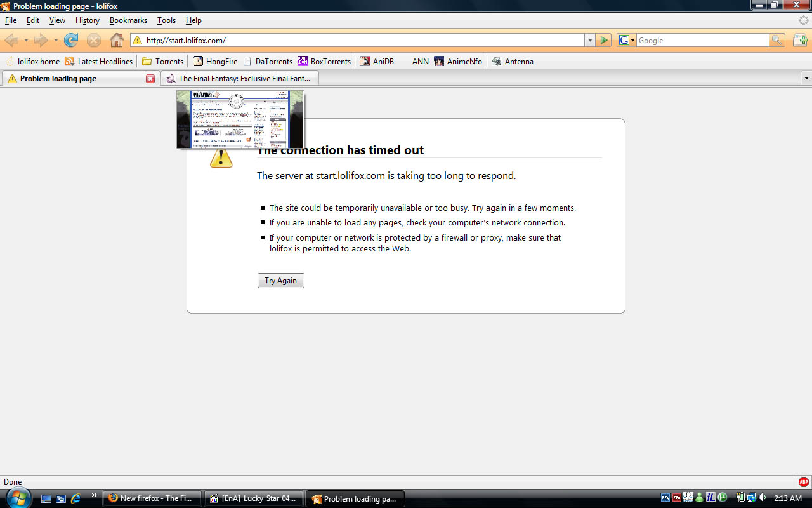Select the Problem loading page tab
Viewport: 812px width, 508px height.
pos(80,79)
